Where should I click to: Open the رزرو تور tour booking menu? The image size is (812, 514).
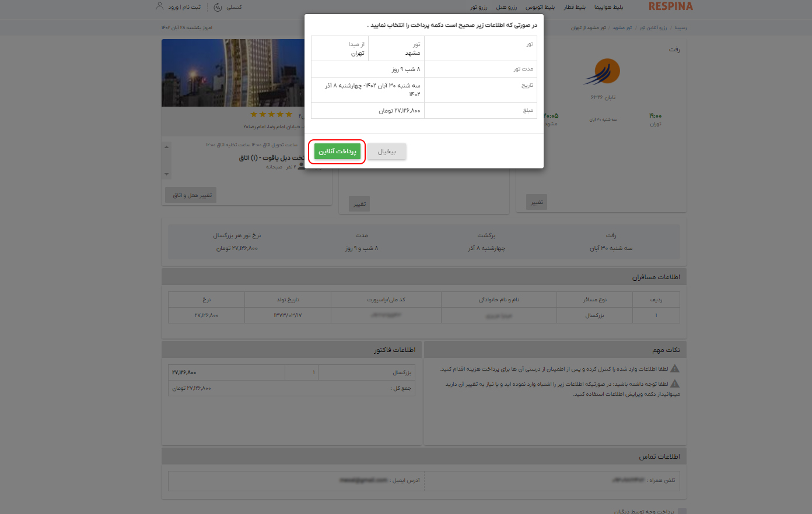click(x=480, y=7)
